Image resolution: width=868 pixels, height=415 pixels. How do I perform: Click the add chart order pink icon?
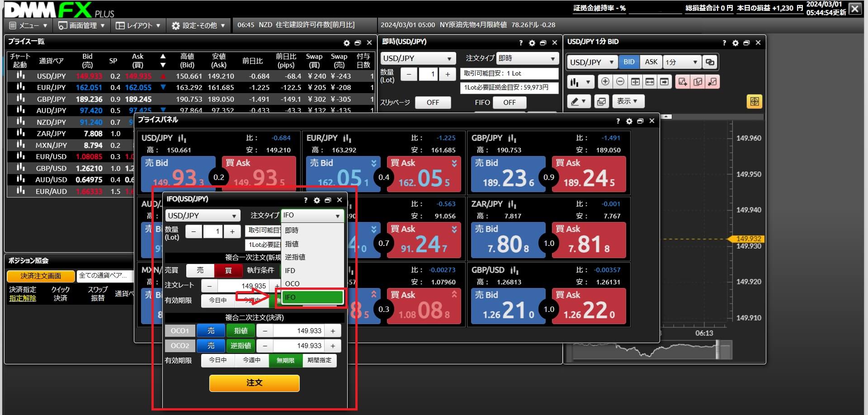(x=682, y=82)
